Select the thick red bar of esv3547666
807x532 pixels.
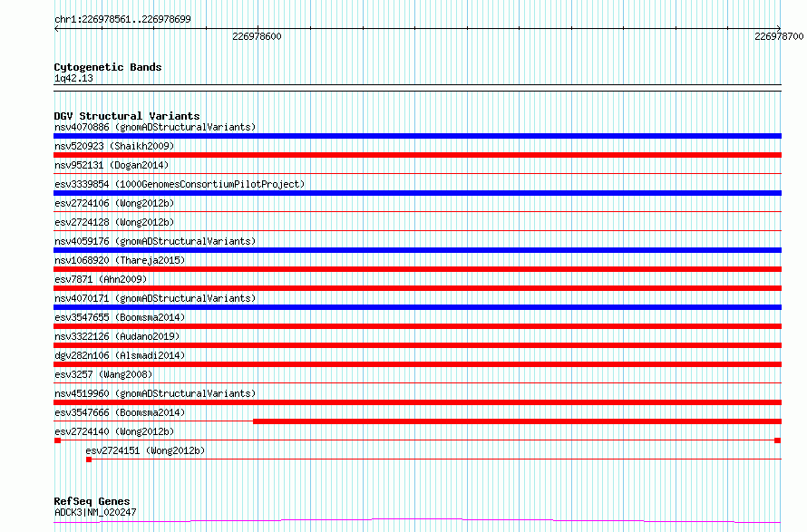[x=517, y=421]
